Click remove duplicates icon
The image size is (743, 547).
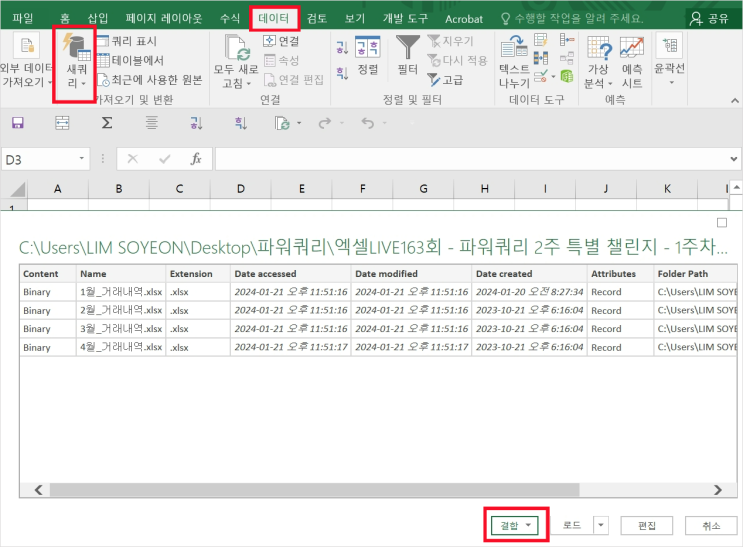pos(541,58)
